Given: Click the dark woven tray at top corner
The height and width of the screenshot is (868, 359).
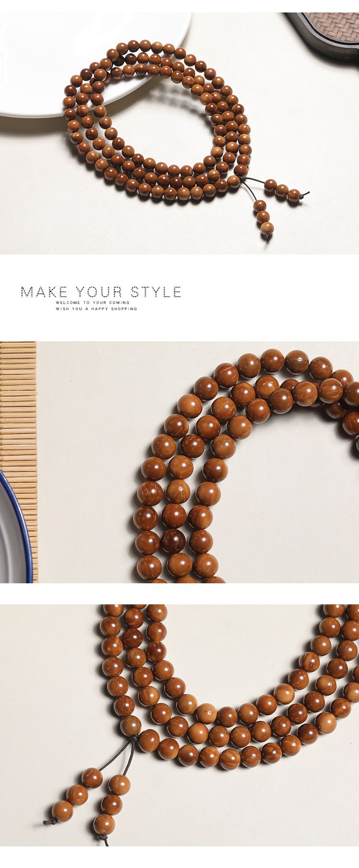Looking at the screenshot, I should tap(325, 33).
